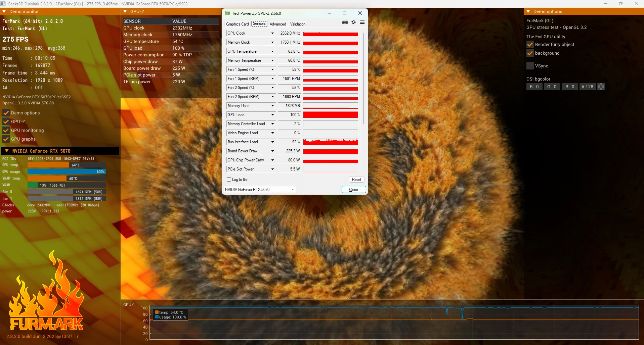Click the G: 0 color channel field

pyautogui.click(x=552, y=87)
